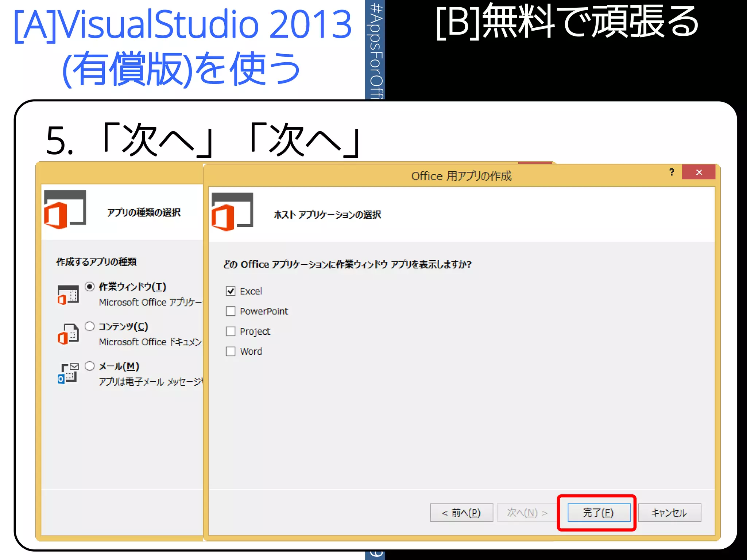
Task: Click the Office logo beside アプリの種類の選択
Action: (x=65, y=210)
